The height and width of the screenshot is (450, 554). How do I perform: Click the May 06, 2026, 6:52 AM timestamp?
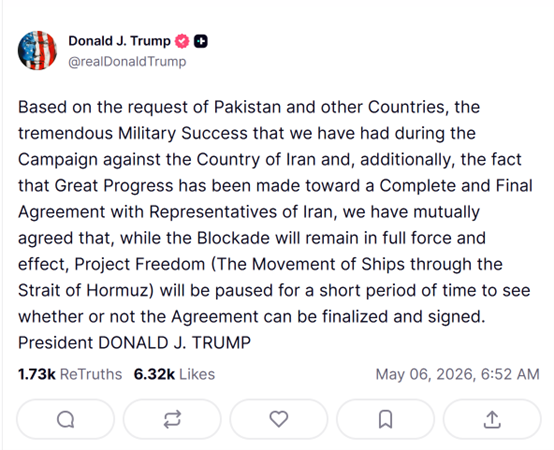coord(458,374)
